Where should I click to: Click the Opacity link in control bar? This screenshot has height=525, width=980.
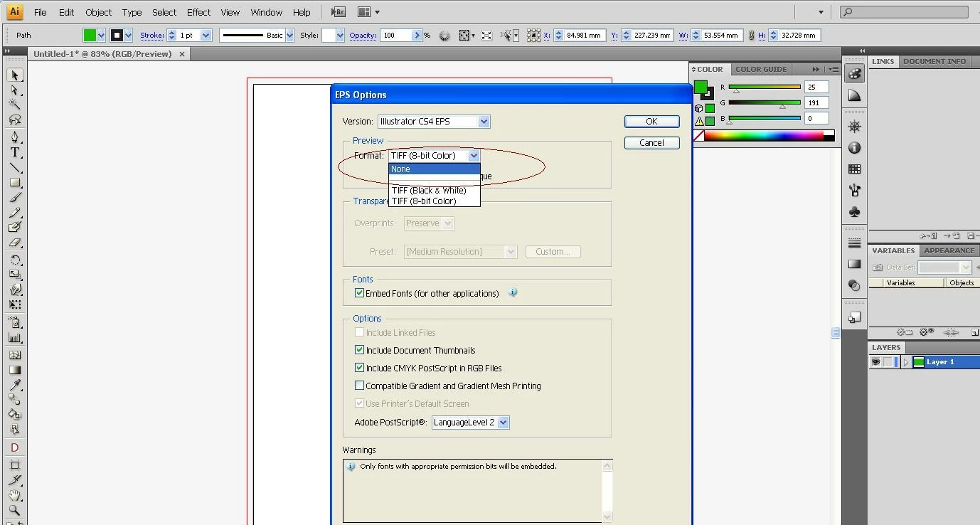click(x=363, y=35)
